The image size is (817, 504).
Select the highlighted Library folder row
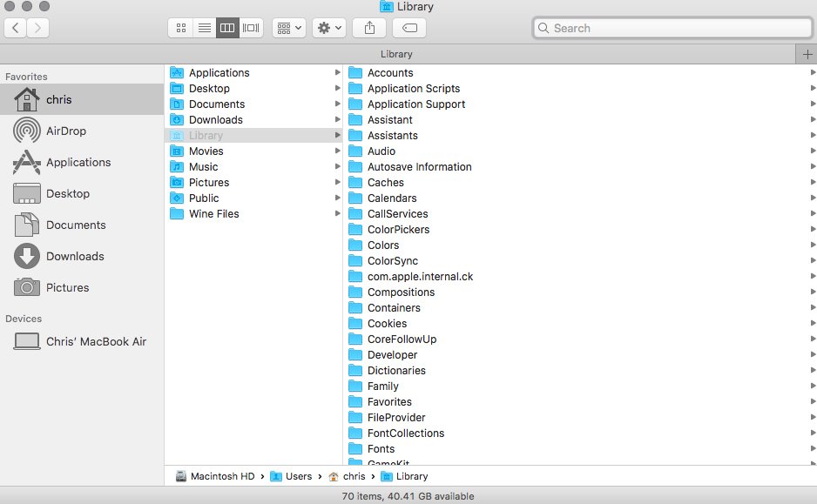pos(254,136)
